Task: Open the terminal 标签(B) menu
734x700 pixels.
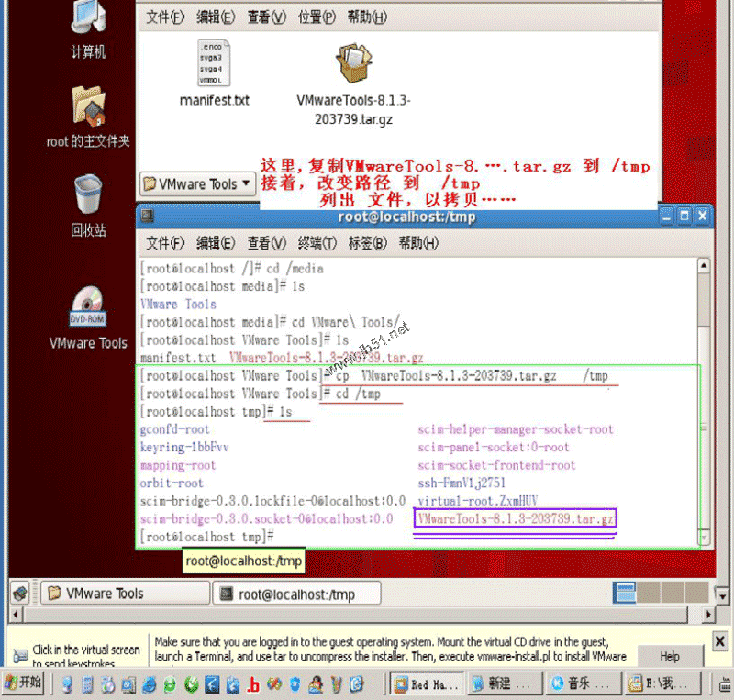Action: [x=368, y=243]
